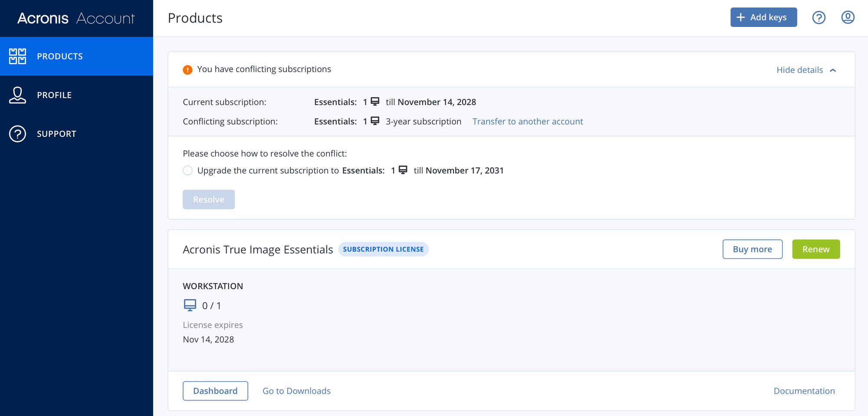Go to the Support menu item
Screen dimensions: 868x416
coord(56,134)
